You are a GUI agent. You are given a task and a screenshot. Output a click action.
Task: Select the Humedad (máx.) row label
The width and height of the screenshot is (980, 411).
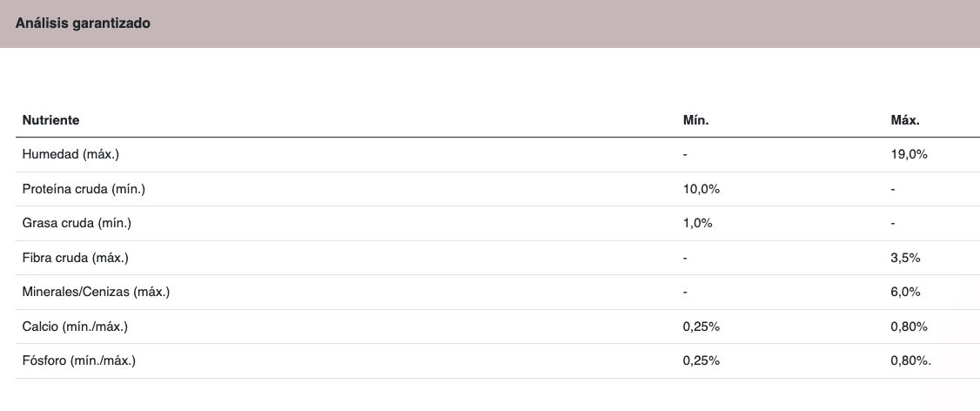70,154
